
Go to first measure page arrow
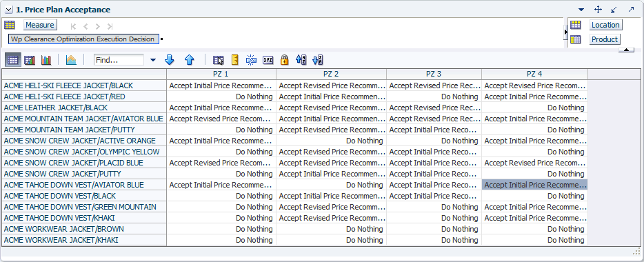[x=74, y=27]
